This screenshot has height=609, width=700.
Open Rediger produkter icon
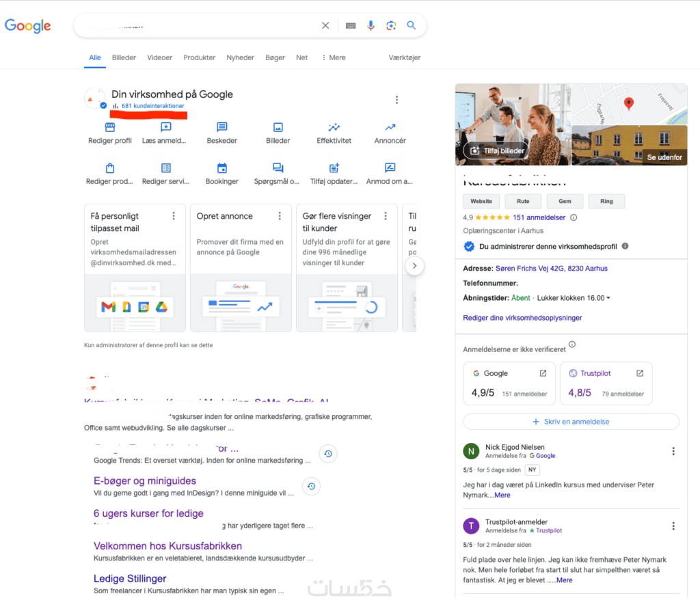point(110,168)
